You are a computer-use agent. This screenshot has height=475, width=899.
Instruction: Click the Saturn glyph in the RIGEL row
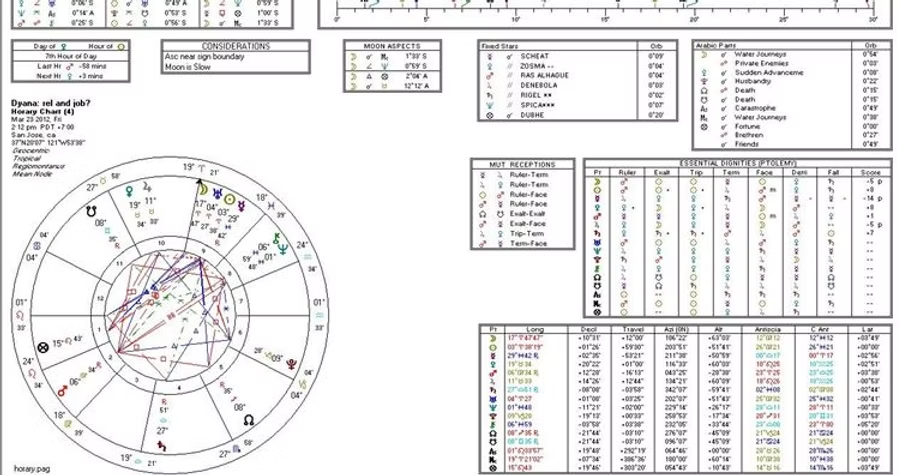point(491,95)
